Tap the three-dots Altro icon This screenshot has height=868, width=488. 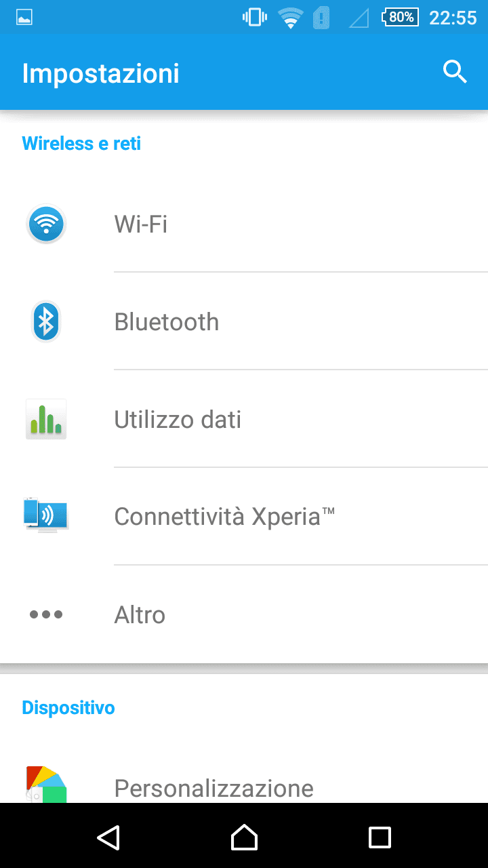(x=46, y=614)
